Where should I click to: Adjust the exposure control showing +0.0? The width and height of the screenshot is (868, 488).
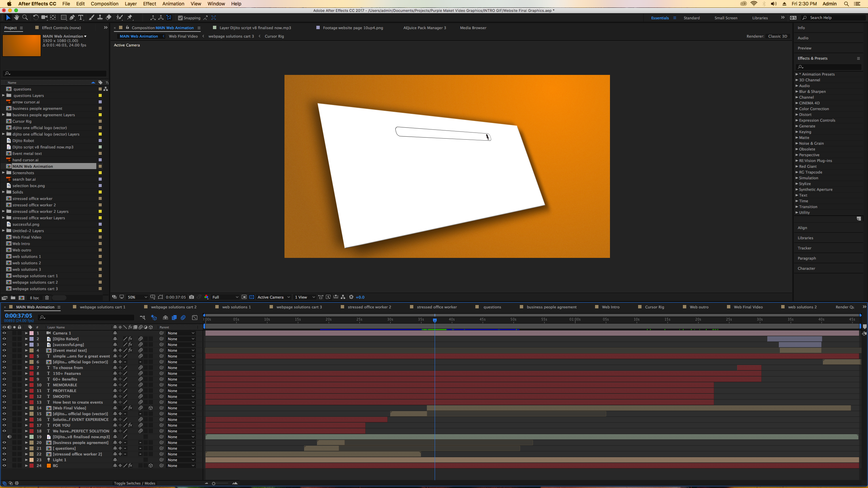point(359,297)
